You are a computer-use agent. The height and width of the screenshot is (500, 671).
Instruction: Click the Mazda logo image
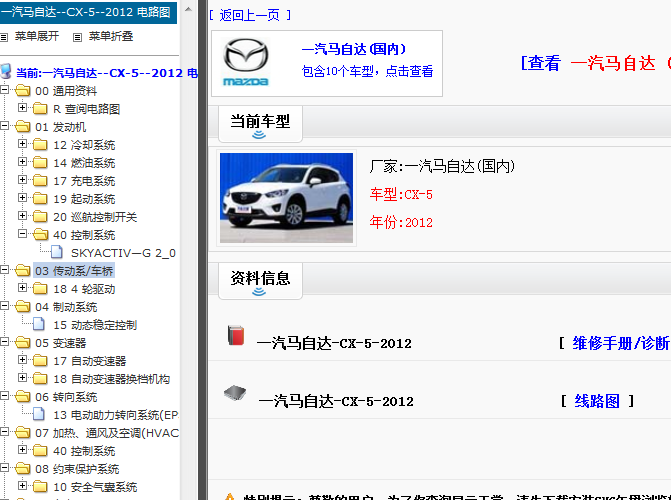point(246,62)
